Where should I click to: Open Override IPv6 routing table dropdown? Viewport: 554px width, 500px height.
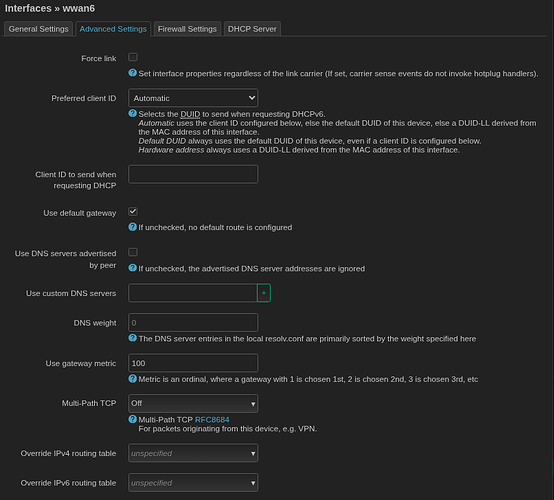point(193,483)
